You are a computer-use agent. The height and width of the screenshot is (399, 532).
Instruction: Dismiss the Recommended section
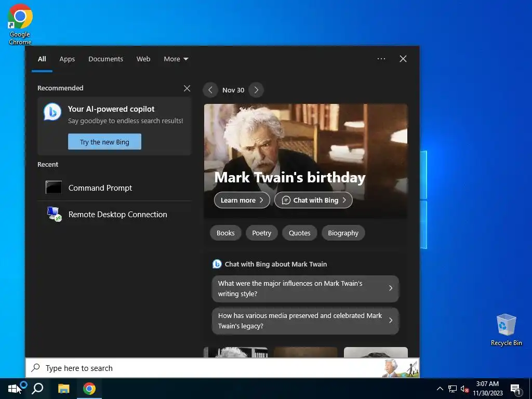(187, 88)
